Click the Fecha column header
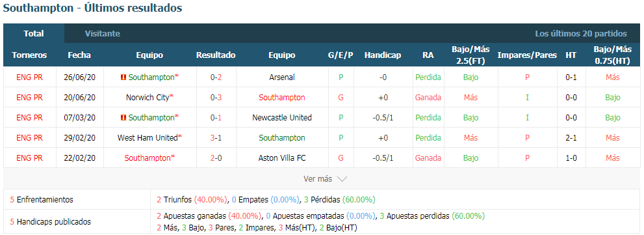This screenshot has height=235, width=644. click(79, 55)
